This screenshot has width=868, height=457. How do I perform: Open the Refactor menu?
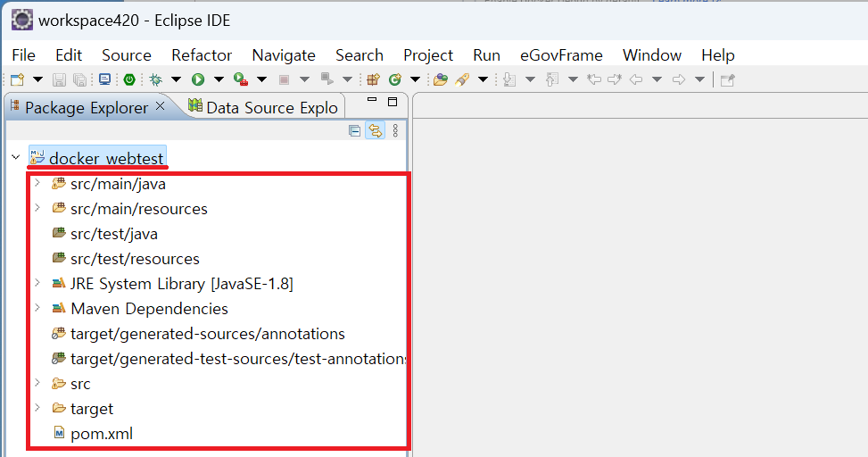[x=202, y=55]
